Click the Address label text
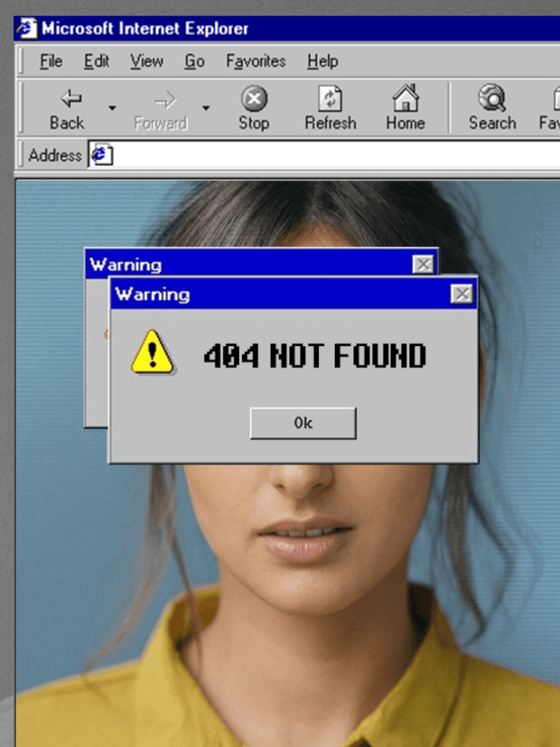This screenshot has height=747, width=560. (x=55, y=155)
